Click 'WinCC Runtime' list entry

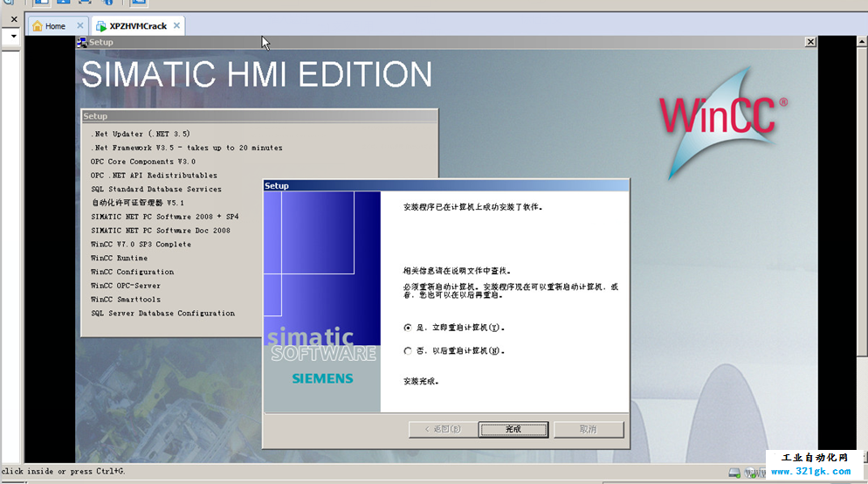[119, 258]
